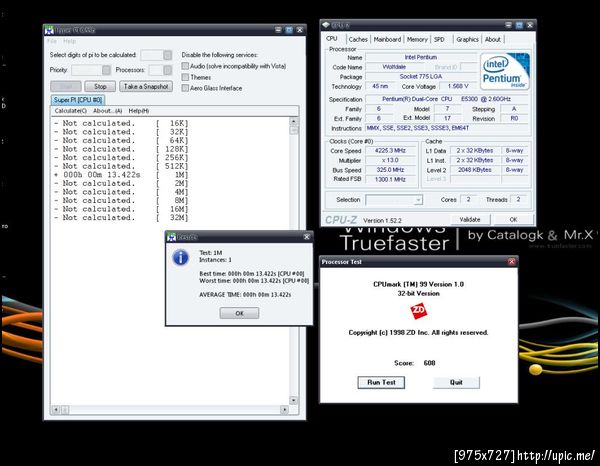The width and height of the screenshot is (600, 466).
Task: Click the Package value Socket 775 LGA
Action: pos(421,77)
